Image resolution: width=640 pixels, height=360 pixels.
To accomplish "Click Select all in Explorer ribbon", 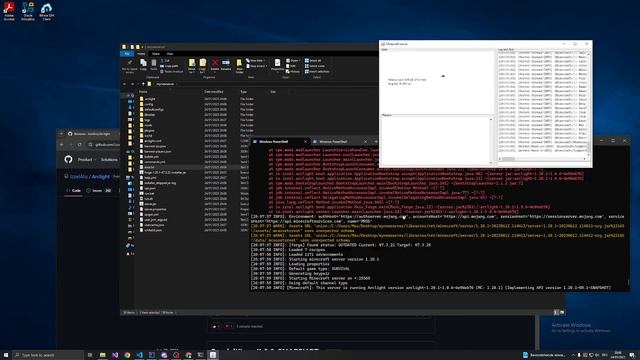I will point(313,60).
